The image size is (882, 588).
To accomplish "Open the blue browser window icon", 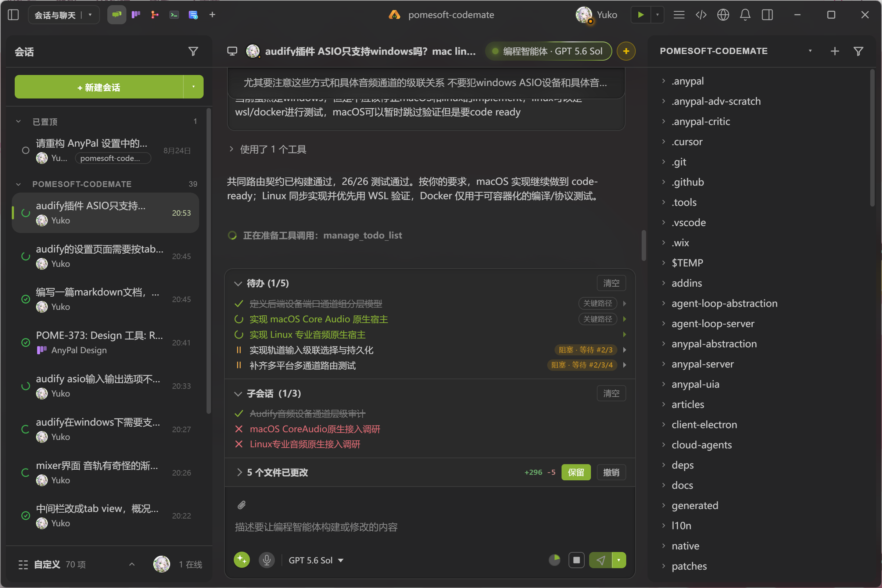I will coord(193,15).
